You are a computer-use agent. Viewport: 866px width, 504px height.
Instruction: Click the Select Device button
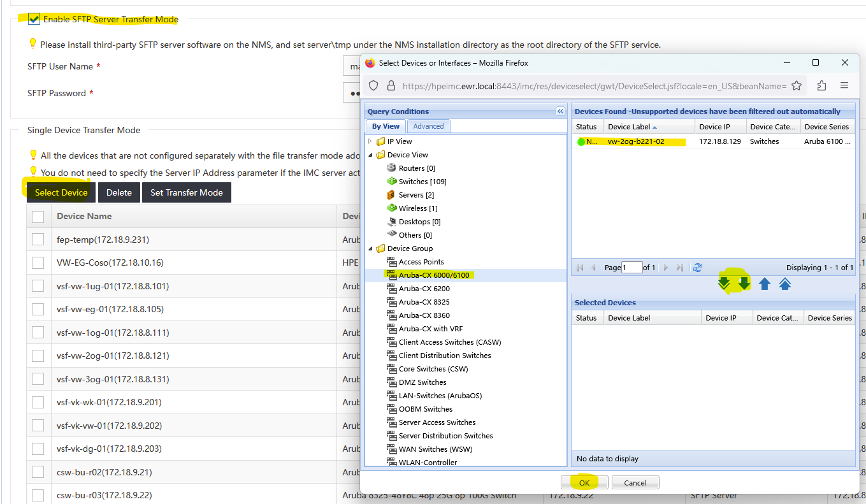click(x=61, y=192)
